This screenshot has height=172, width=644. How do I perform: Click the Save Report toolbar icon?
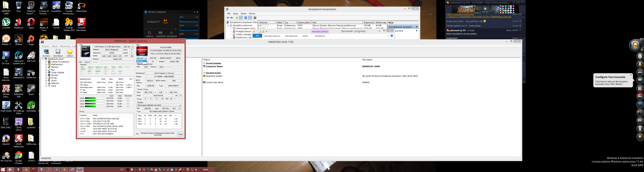[x=58, y=52]
